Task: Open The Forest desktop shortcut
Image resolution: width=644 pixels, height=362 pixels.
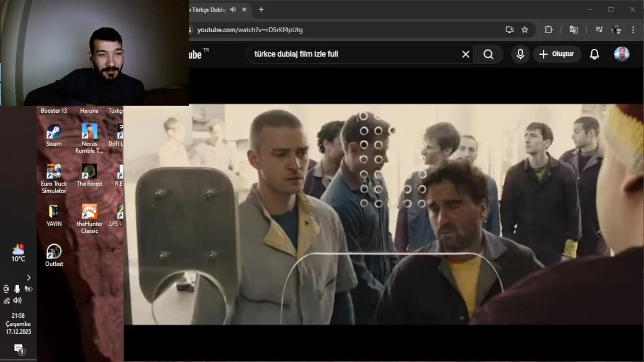Action: 90,175
